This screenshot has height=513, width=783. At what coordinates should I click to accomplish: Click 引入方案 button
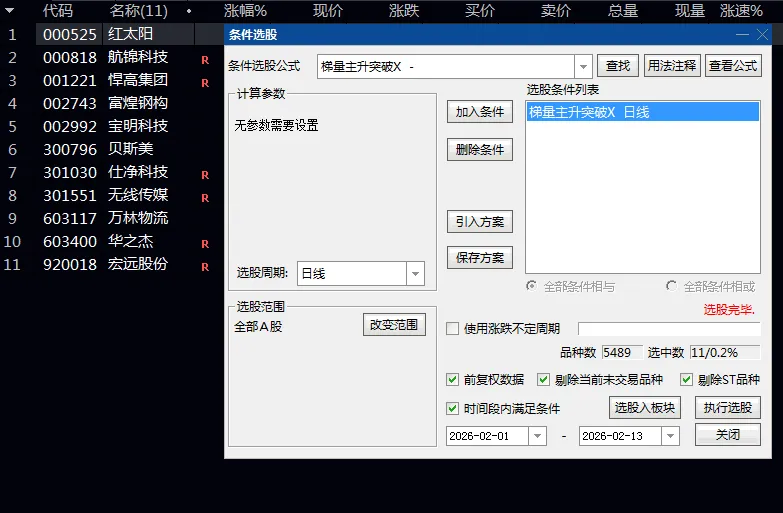(x=480, y=221)
